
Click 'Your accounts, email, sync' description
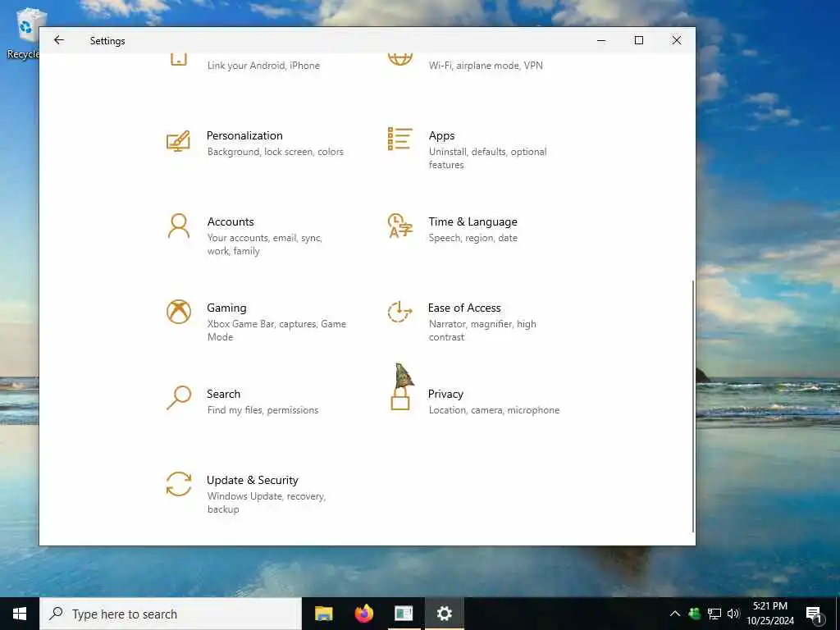click(265, 238)
